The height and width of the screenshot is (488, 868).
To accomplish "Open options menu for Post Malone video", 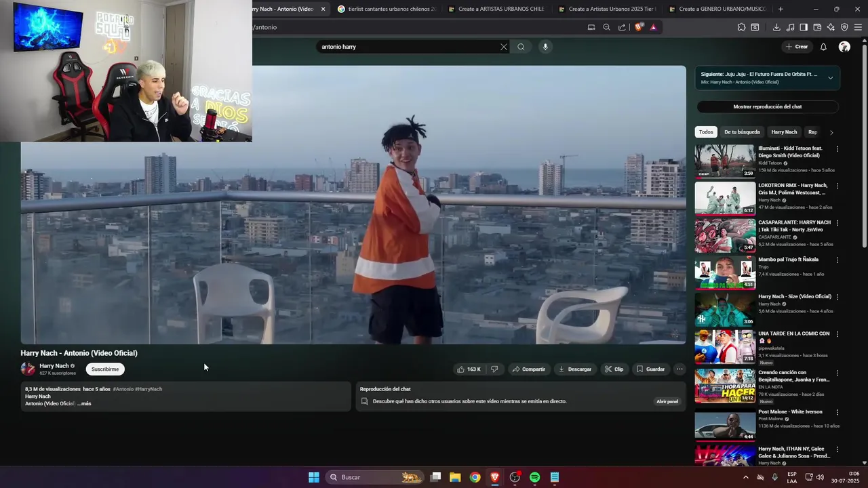I will coord(837,412).
